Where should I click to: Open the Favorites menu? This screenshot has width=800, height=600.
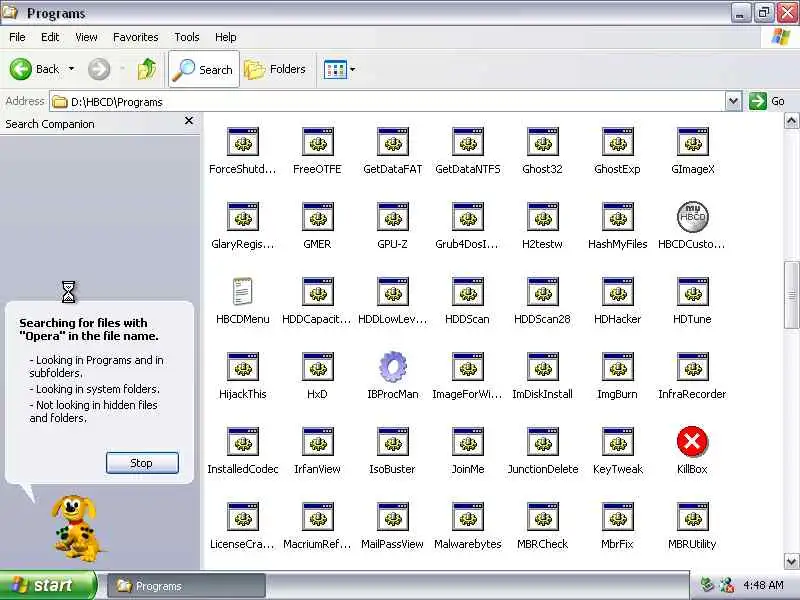point(136,37)
